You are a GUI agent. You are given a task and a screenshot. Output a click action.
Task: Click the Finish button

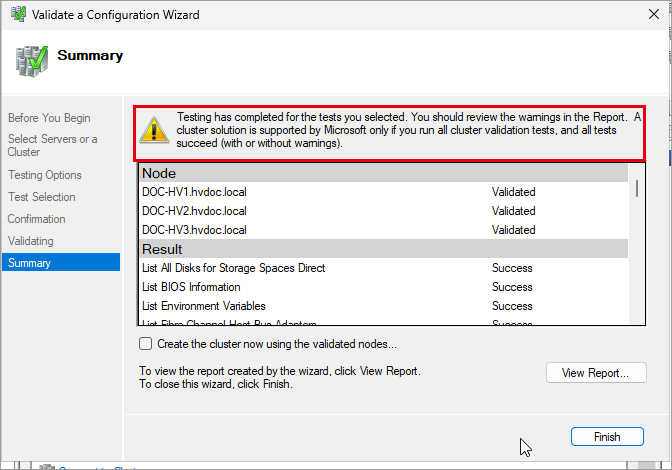[x=607, y=437]
